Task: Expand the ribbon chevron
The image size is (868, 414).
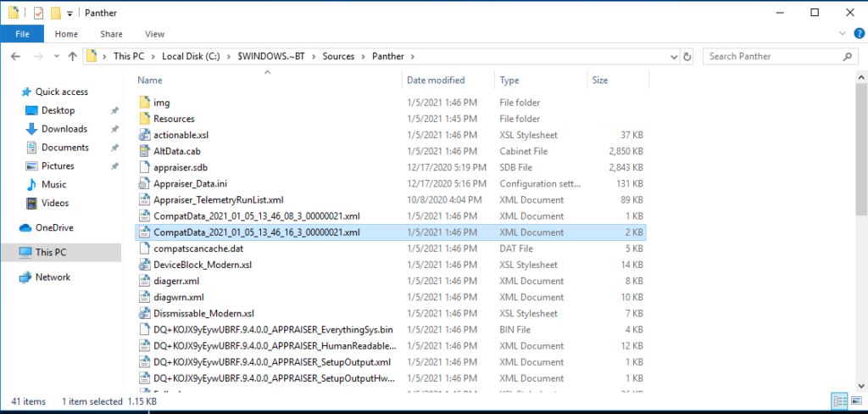Action: [x=843, y=34]
